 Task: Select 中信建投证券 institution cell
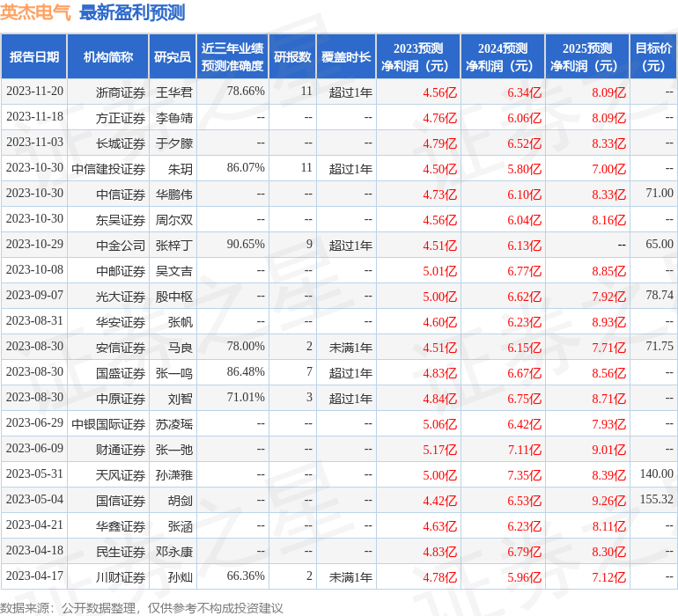[108, 169]
